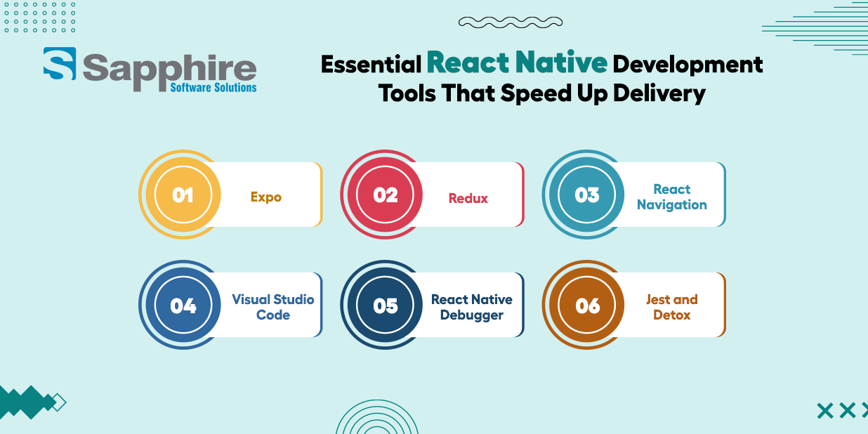
Task: Select the yellow 01 number circle
Action: [183, 195]
